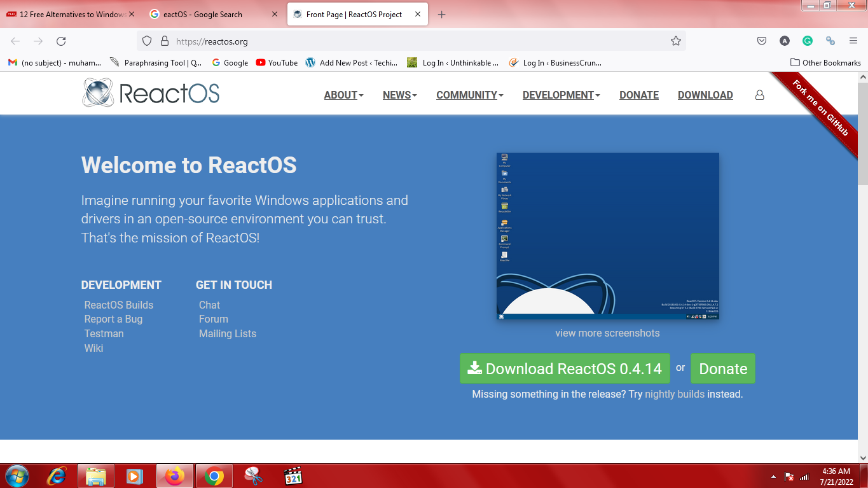Screen dimensions: 868x488
Task: Open the Report a Bug link
Action: [x=113, y=319]
